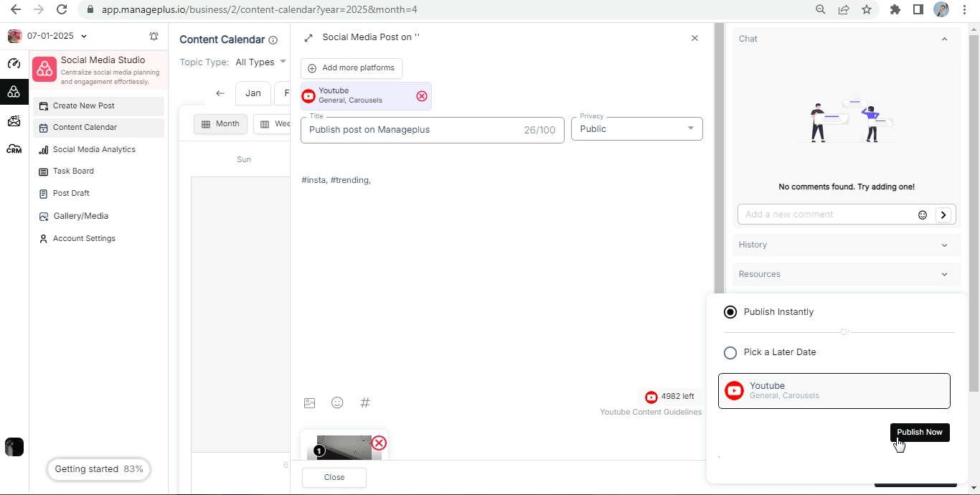
Task: Open CRM icon in left rail
Action: coord(14,149)
